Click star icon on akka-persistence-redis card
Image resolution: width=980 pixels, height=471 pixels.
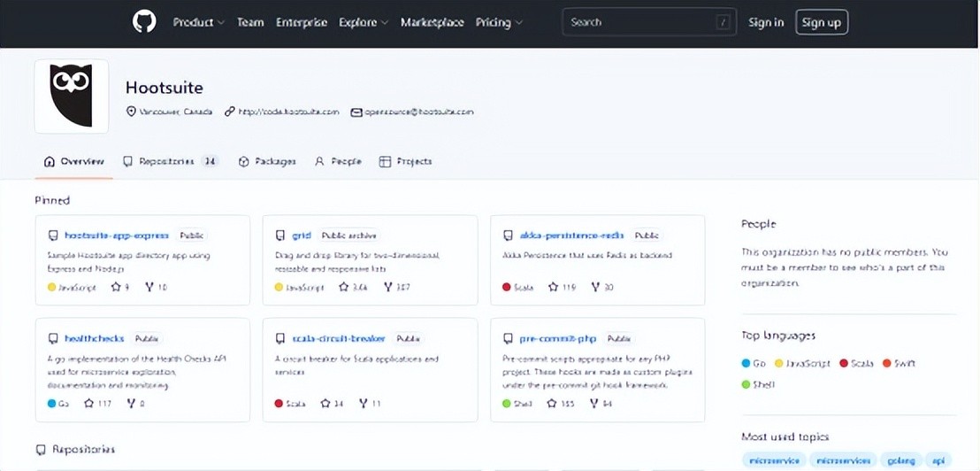click(553, 287)
